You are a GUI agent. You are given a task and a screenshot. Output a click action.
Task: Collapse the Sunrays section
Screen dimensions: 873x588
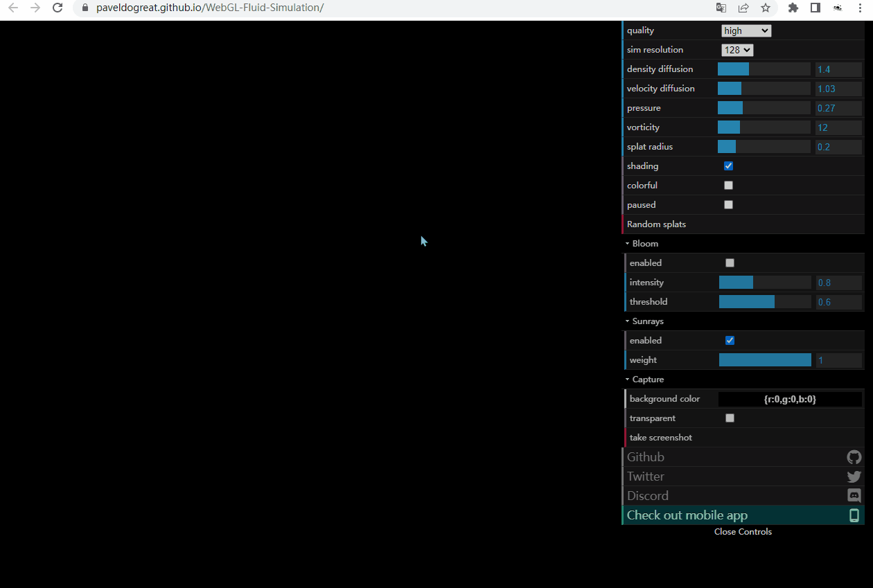click(x=743, y=321)
